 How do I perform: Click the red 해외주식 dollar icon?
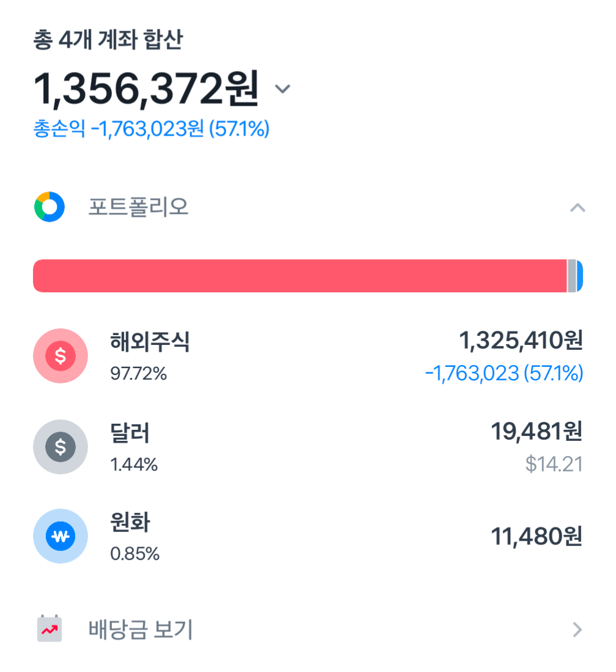tap(60, 356)
